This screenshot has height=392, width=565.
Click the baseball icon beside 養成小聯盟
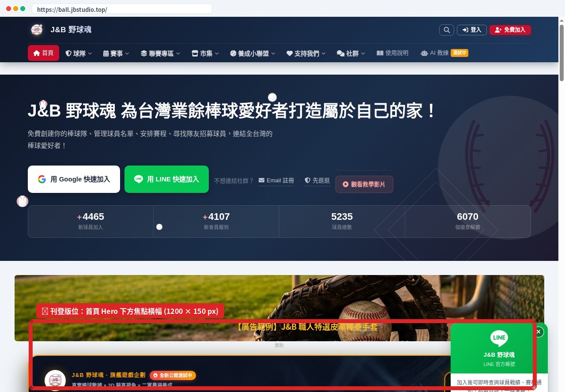point(234,53)
